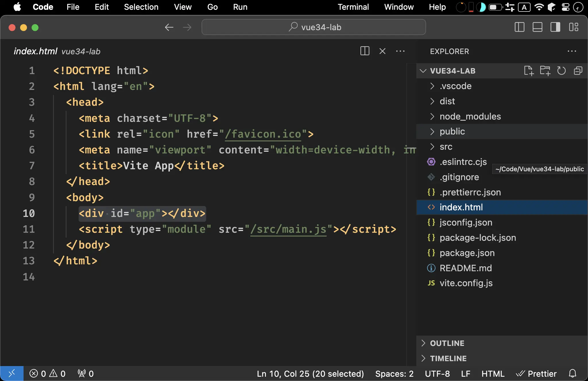This screenshot has height=381, width=588.
Task: Open the package.json file
Action: [502, 253]
